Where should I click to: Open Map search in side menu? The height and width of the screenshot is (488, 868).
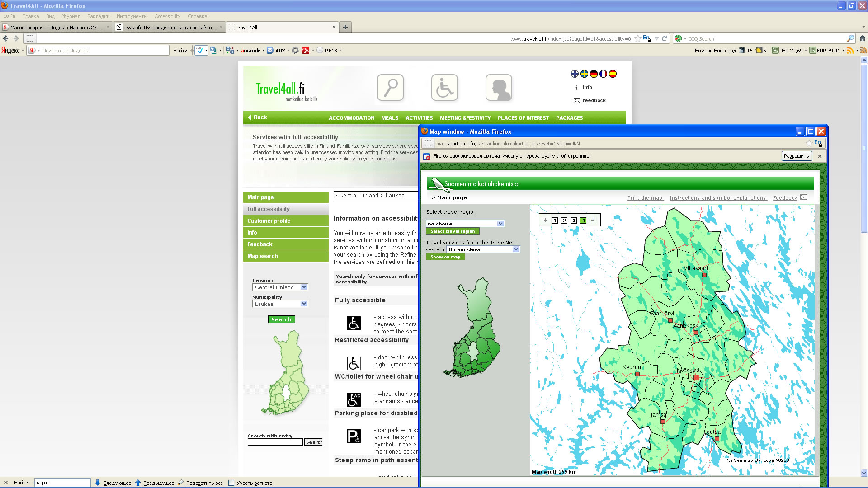tap(286, 256)
